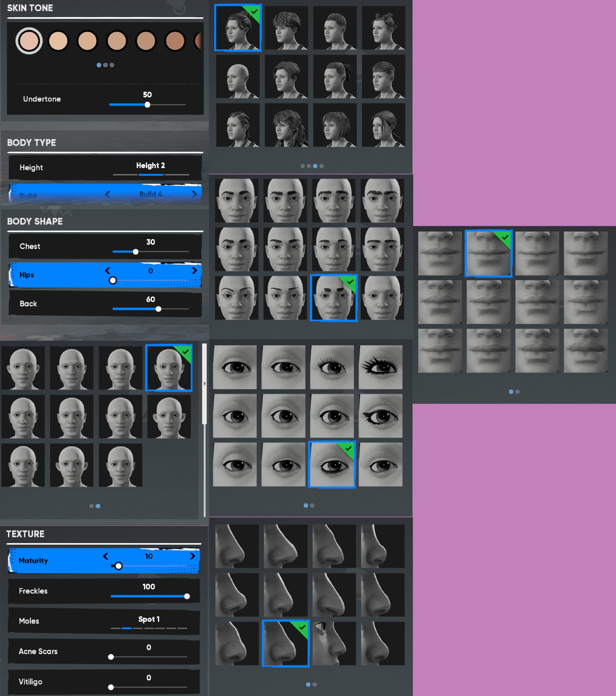Choose the face with no eyebrows

click(382, 298)
